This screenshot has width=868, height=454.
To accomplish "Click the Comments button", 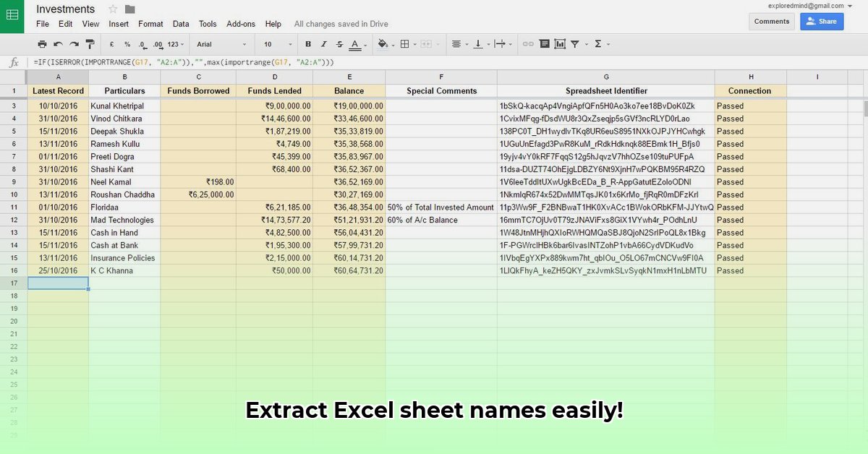I will (x=771, y=22).
